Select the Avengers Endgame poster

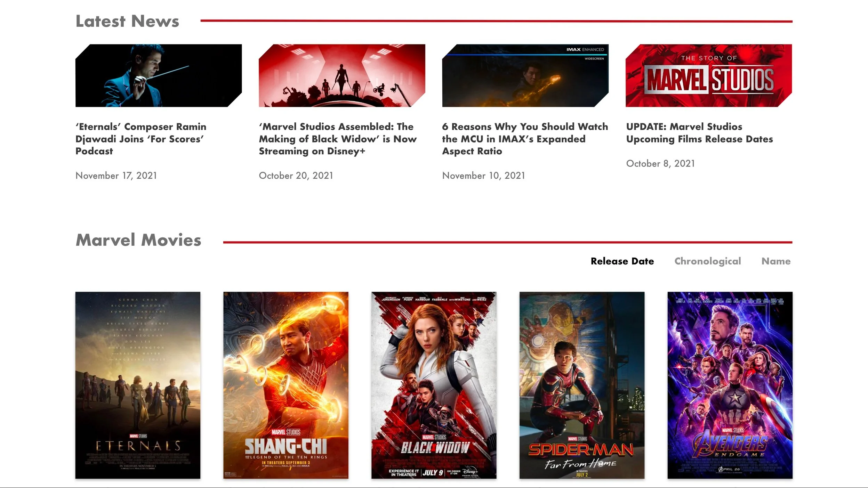730,385
